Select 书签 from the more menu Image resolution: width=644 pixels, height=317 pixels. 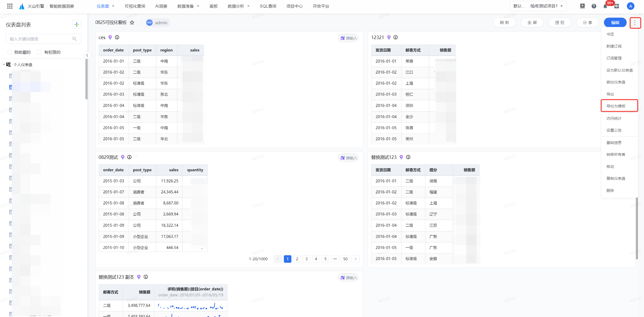(619, 34)
